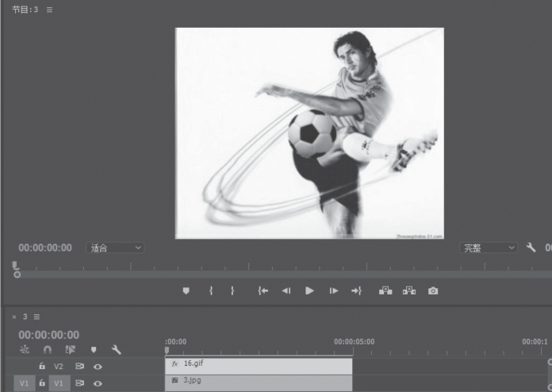
Task: Toggle sync lock for track V1
Action: [79, 382]
